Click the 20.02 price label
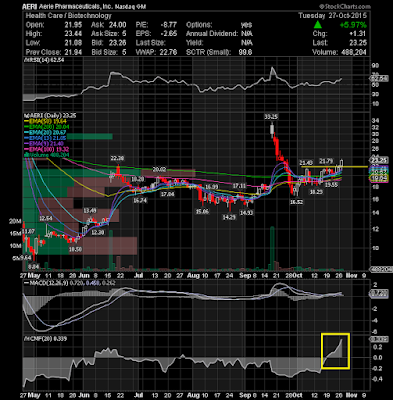The width and height of the screenshot is (393, 400). [x=159, y=169]
